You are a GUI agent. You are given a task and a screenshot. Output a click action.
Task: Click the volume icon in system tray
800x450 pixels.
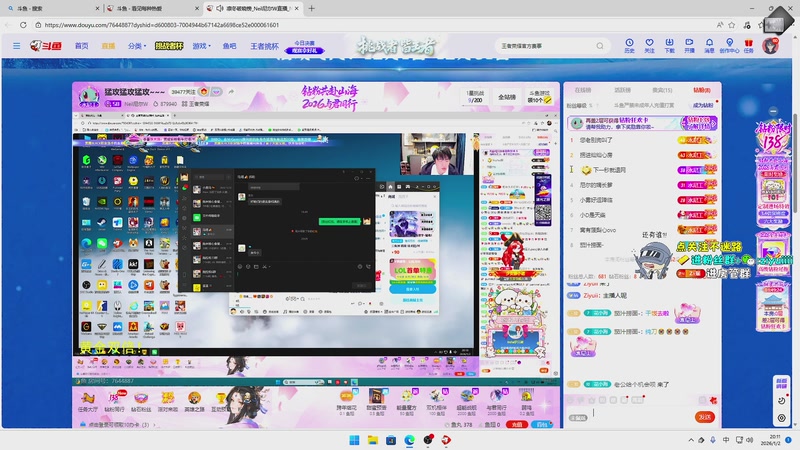pyautogui.click(x=749, y=440)
